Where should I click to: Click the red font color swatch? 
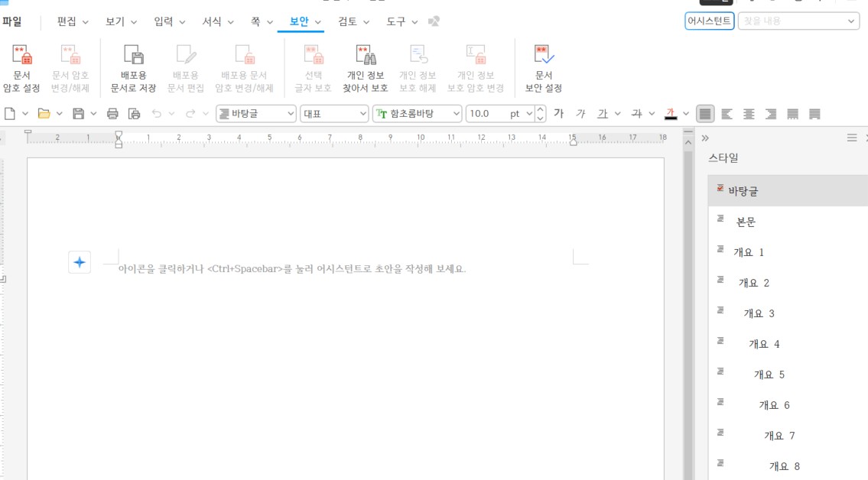[671, 114]
